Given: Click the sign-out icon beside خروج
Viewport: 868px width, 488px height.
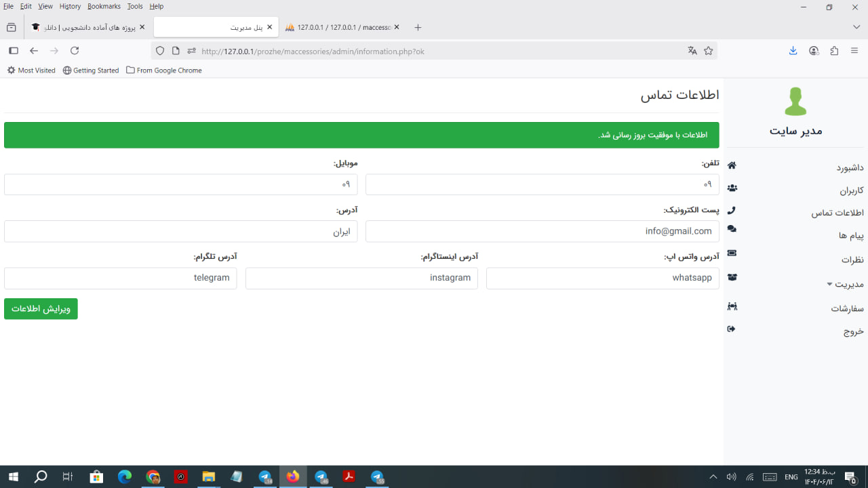Looking at the screenshot, I should pyautogui.click(x=732, y=329).
